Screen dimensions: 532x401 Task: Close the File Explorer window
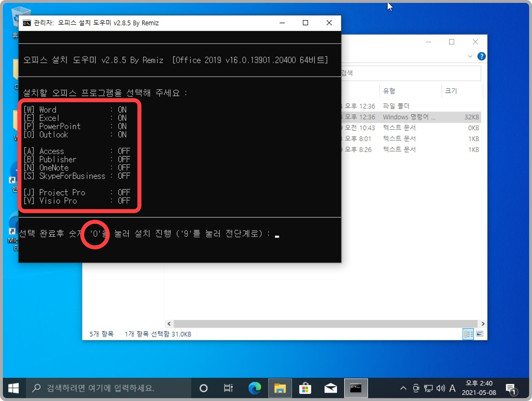click(x=475, y=42)
